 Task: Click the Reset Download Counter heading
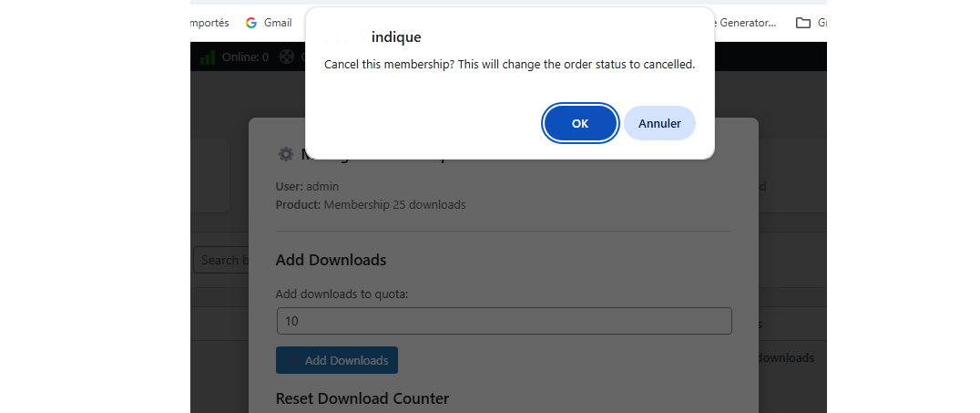[x=362, y=398]
